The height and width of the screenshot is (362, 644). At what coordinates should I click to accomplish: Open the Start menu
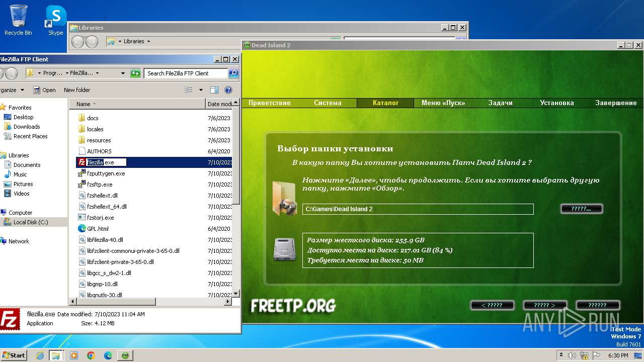pos(14,355)
